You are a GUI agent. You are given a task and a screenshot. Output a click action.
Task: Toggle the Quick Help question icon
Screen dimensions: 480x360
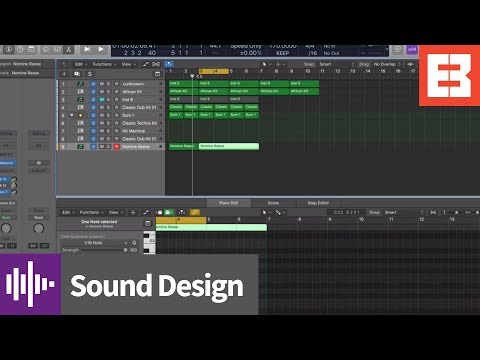20,50
